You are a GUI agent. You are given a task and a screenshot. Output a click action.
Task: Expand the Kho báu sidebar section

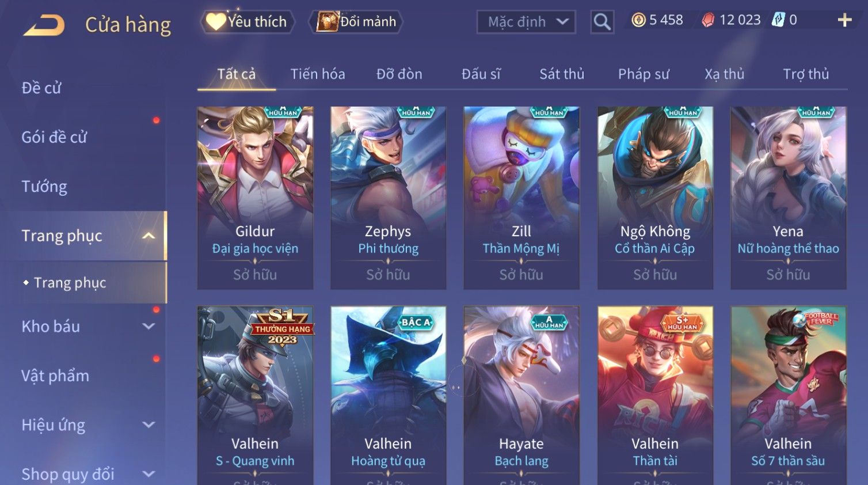tap(149, 326)
